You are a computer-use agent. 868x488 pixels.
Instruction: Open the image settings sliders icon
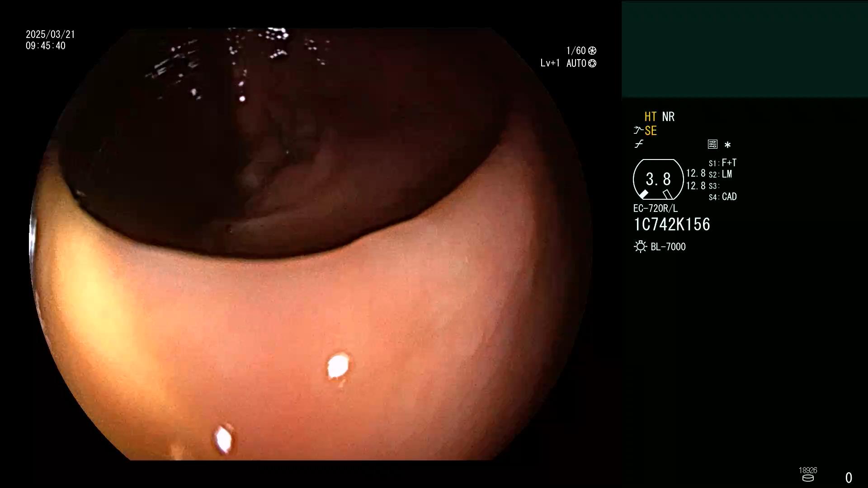pyautogui.click(x=712, y=144)
